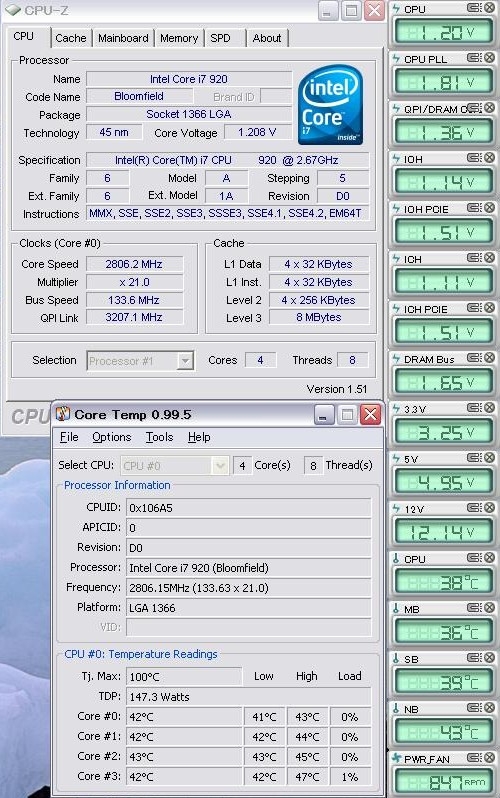Click the TDP value '147.3 Watts'
The width and height of the screenshot is (500, 798).
coord(248,697)
